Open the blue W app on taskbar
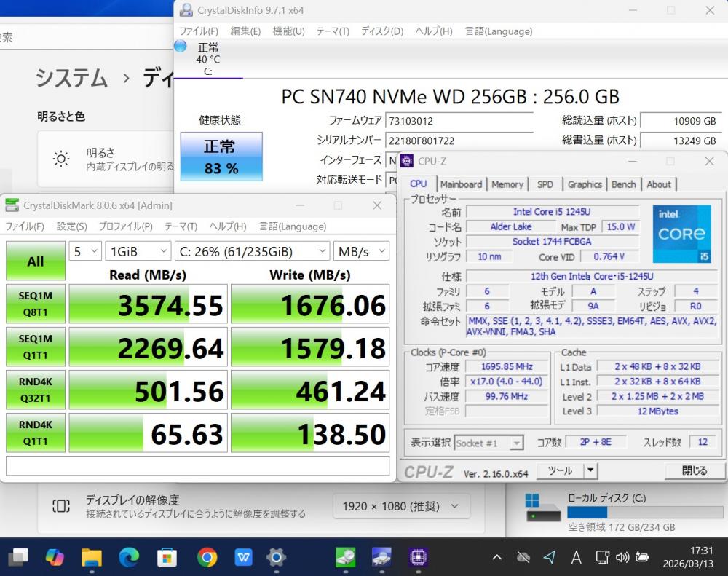This screenshot has height=576, width=728. (243, 556)
